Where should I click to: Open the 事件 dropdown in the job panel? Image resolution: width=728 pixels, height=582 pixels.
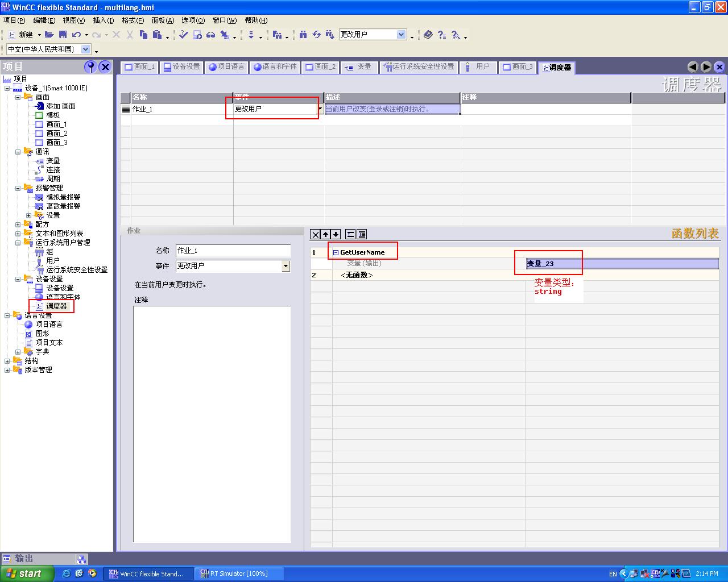(286, 266)
